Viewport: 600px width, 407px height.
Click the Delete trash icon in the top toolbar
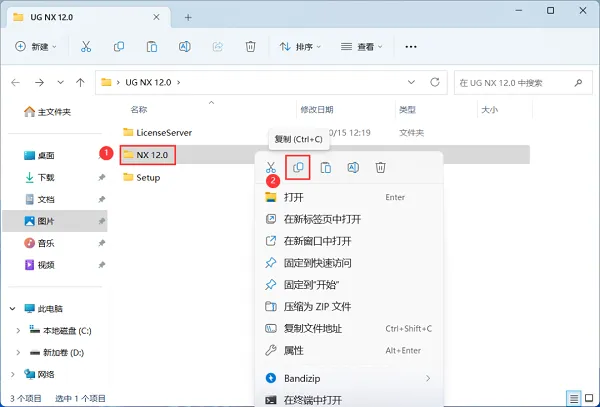(250, 47)
